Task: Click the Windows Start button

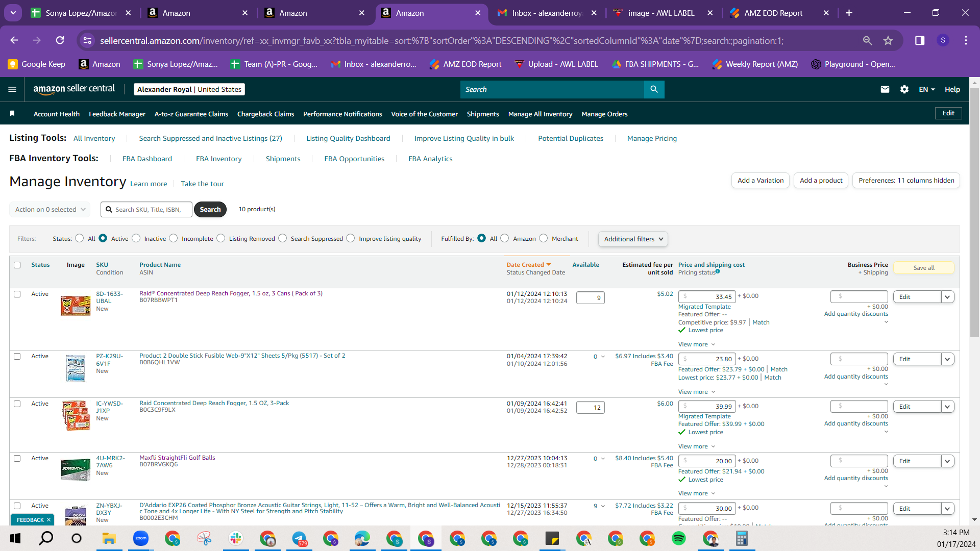Action: coord(15,538)
